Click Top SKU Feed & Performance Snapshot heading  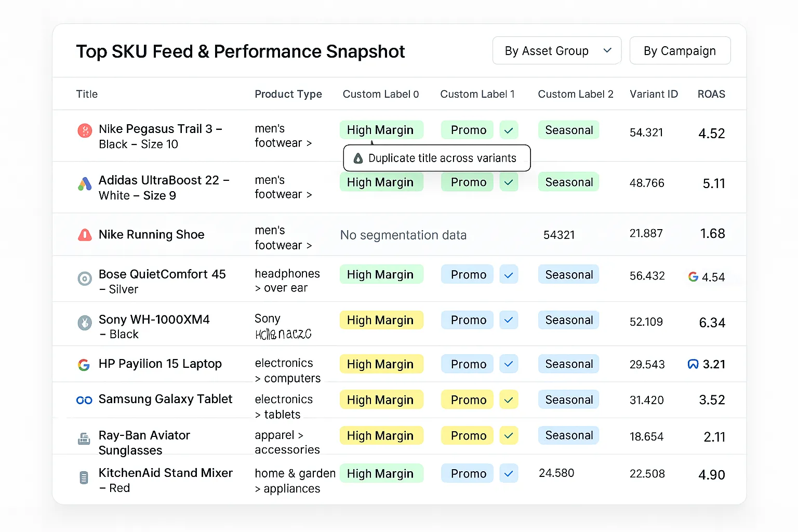[x=240, y=51]
